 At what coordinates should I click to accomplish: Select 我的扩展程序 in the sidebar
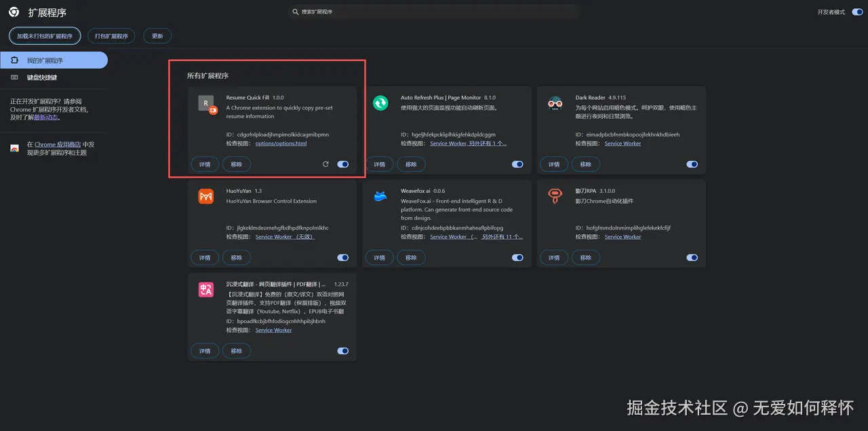click(54, 60)
